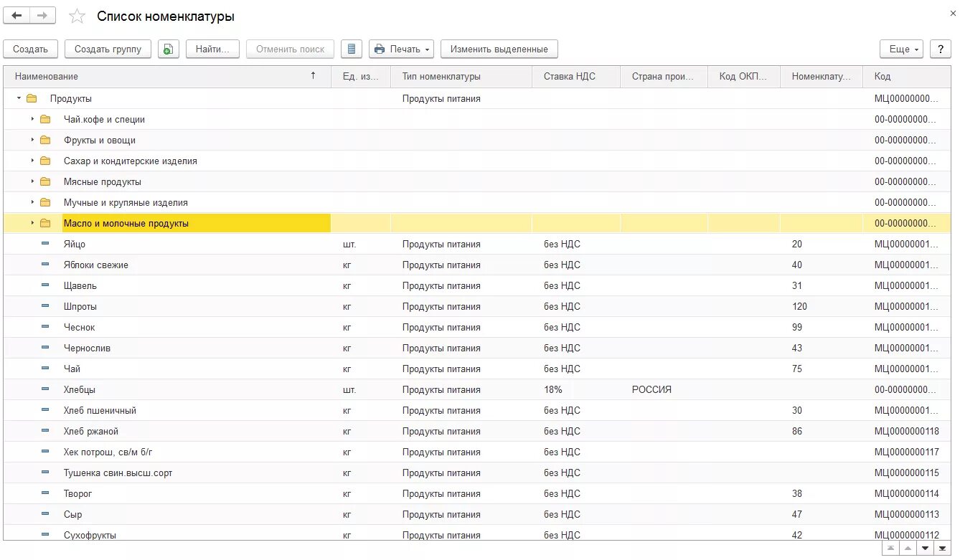Viewport: 960px width, 560px height.
Task: Open help with question mark button
Action: point(941,49)
